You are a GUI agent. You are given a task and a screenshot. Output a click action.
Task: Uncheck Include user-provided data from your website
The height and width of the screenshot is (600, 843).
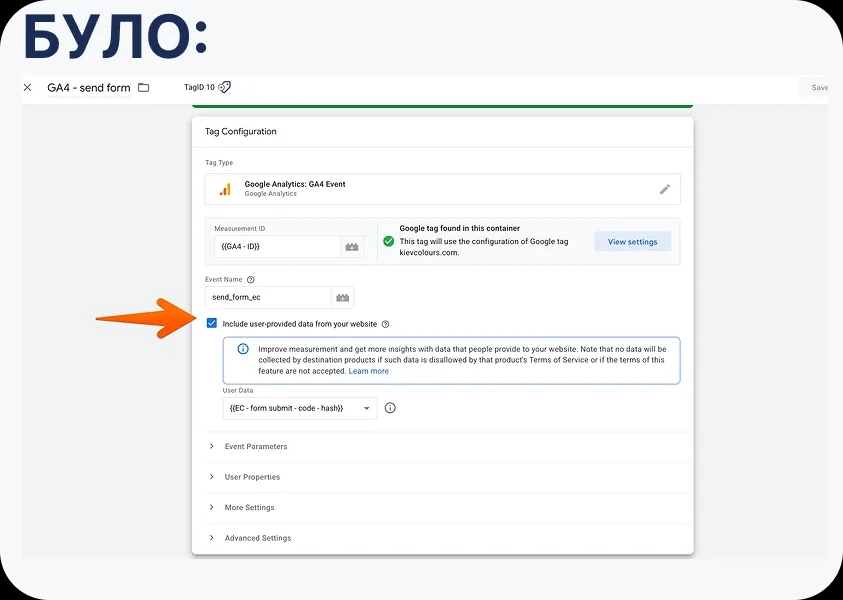[212, 323]
